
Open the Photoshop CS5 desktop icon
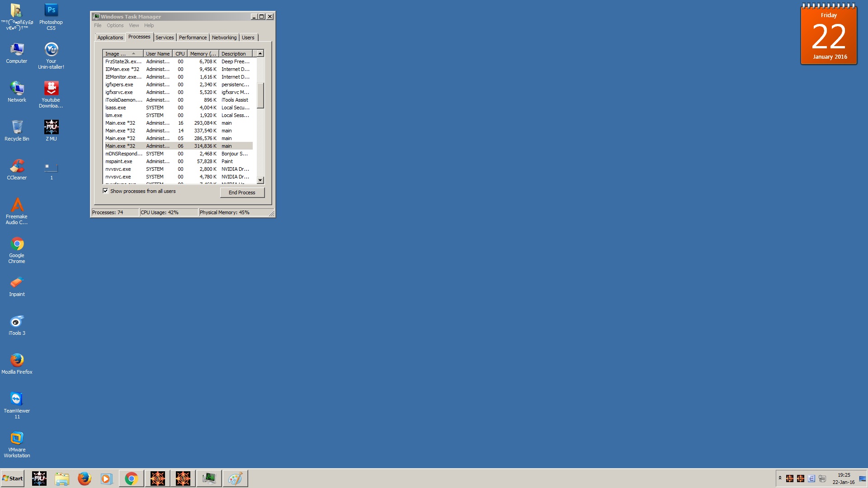point(51,11)
